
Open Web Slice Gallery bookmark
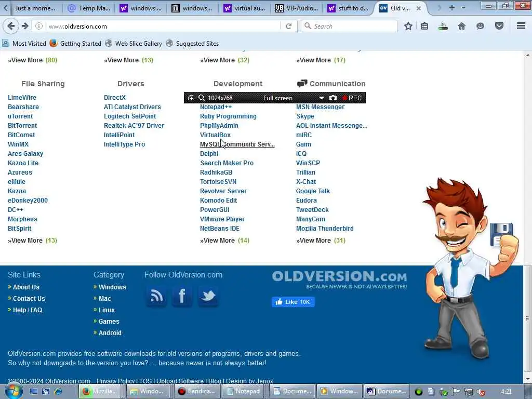coord(134,44)
